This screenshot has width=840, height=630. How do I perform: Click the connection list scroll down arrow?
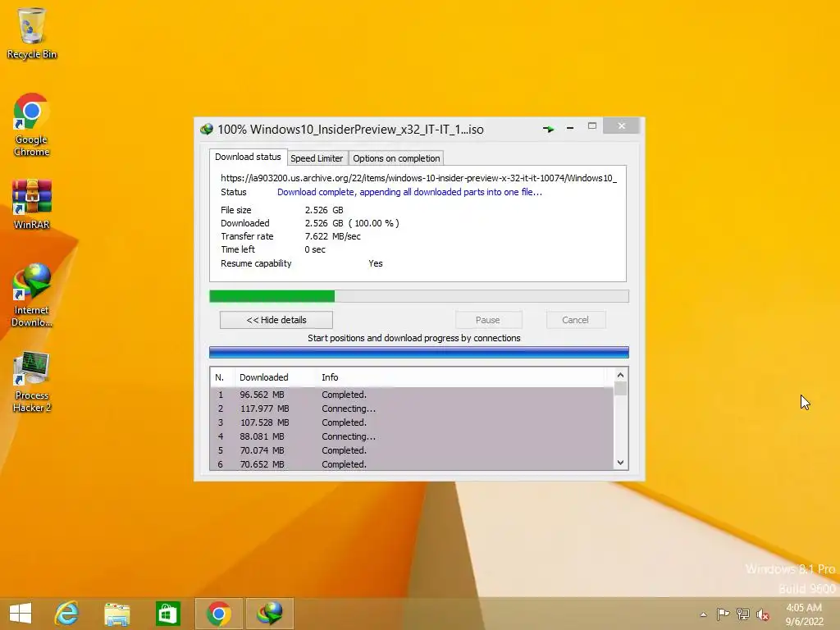point(620,463)
